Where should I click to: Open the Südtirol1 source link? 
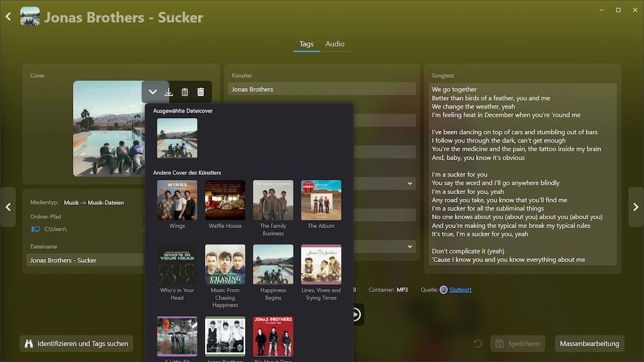coord(460,290)
